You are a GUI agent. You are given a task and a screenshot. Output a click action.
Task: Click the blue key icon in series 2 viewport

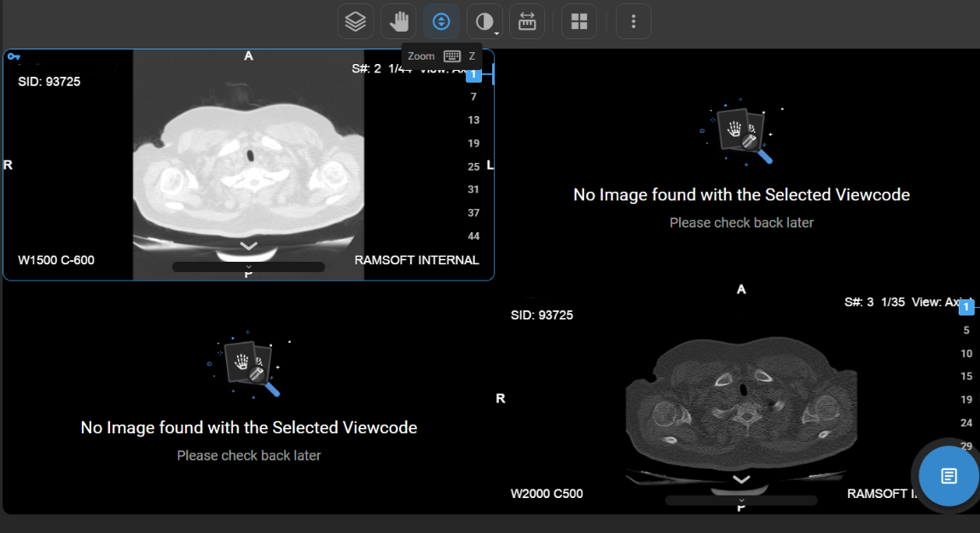tap(13, 56)
